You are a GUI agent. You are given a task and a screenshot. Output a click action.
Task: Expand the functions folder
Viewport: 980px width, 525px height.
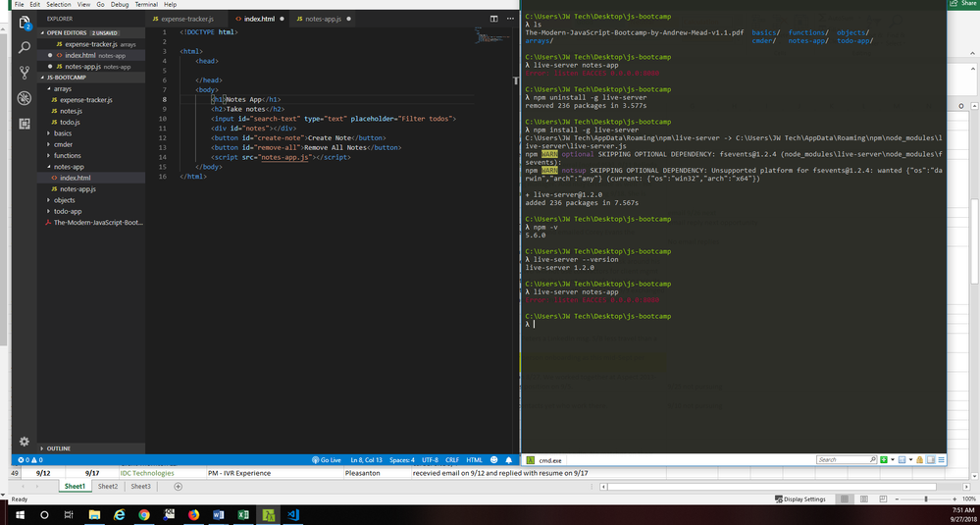[67, 156]
